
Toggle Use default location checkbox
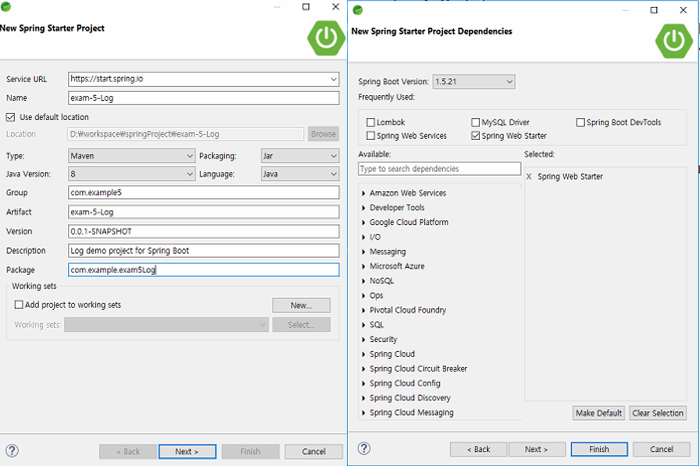pyautogui.click(x=10, y=117)
